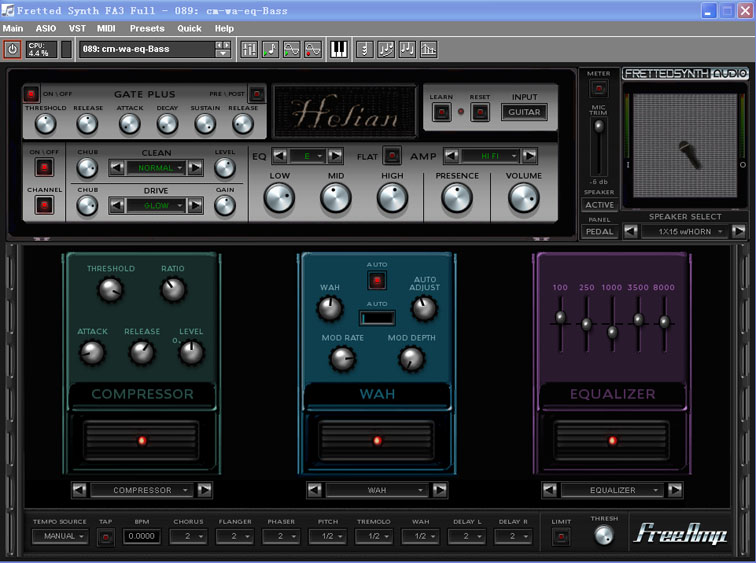Click the GUITAR input button

(524, 112)
